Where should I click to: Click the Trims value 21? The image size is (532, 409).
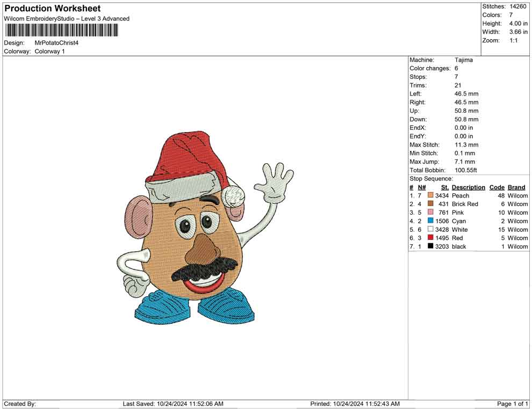coord(458,85)
